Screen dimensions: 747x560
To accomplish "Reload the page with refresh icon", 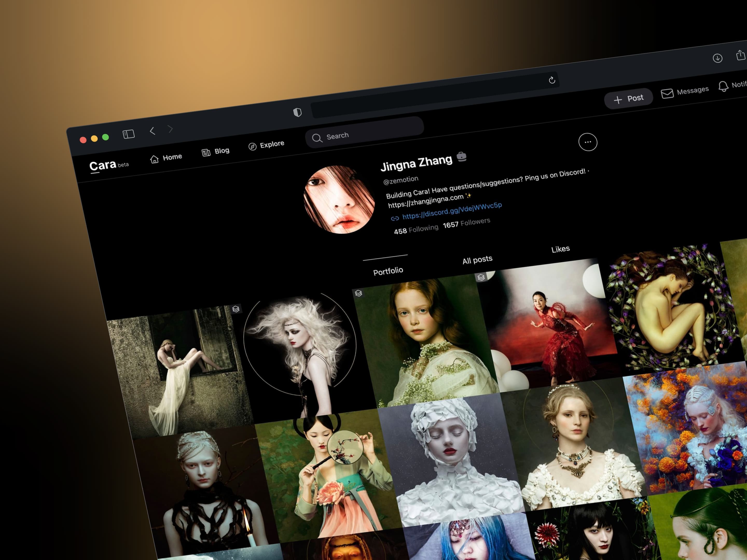I will coord(552,80).
